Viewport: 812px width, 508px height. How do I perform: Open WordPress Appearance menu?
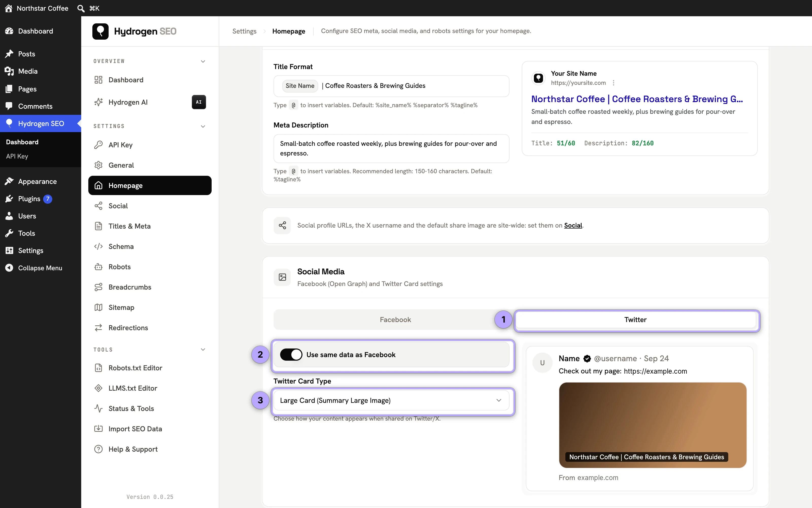click(41, 181)
